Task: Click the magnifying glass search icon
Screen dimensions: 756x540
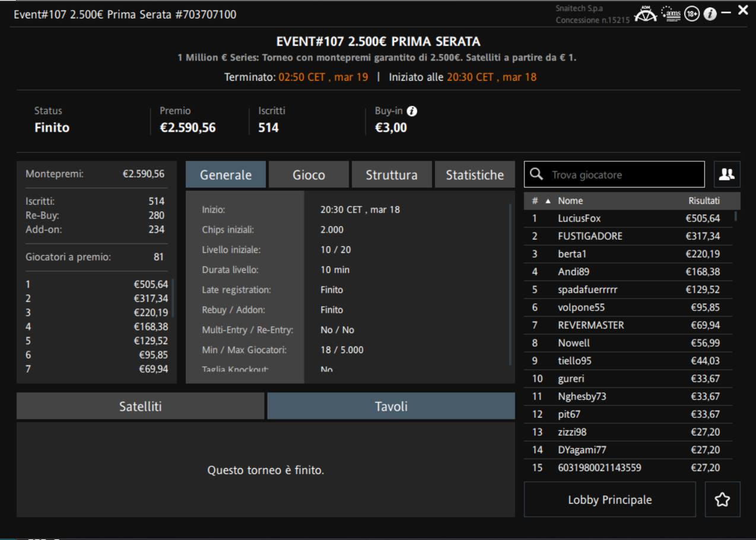Action: click(536, 174)
